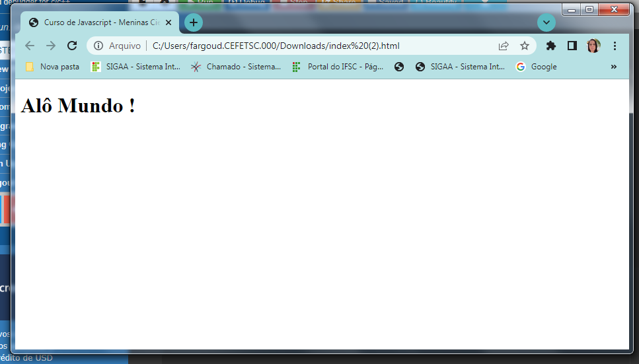This screenshot has height=364, width=639.
Task: Bookmark this page with the star icon
Action: (x=525, y=46)
